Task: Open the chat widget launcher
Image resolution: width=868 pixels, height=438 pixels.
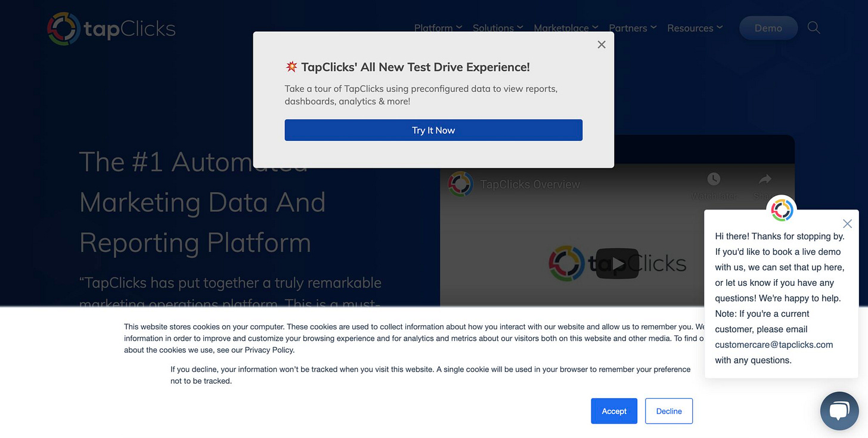Action: pos(839,411)
